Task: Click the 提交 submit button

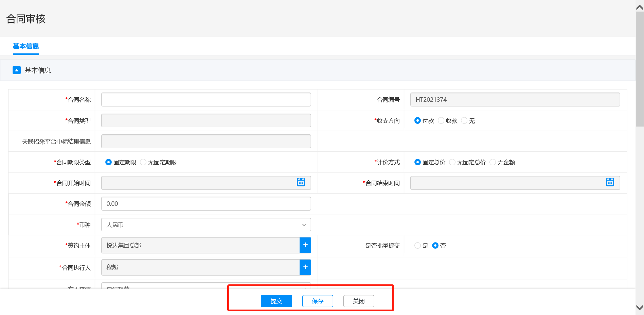Action: (x=276, y=301)
